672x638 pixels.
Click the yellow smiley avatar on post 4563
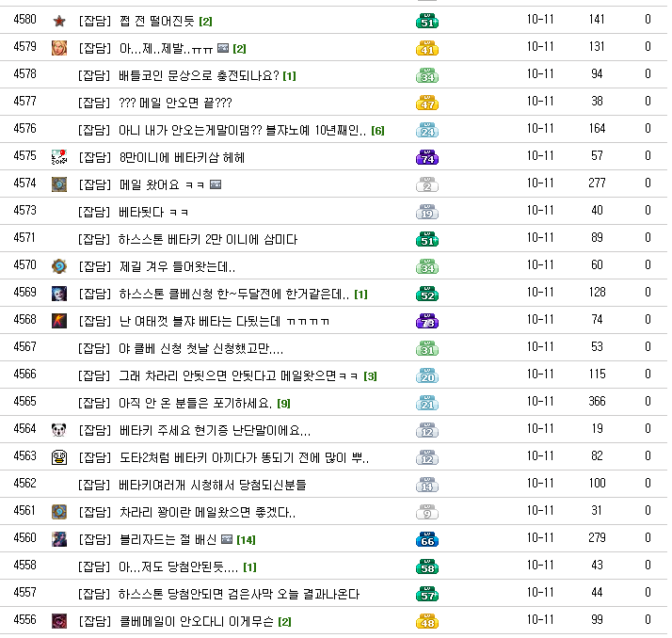pyautogui.click(x=59, y=457)
